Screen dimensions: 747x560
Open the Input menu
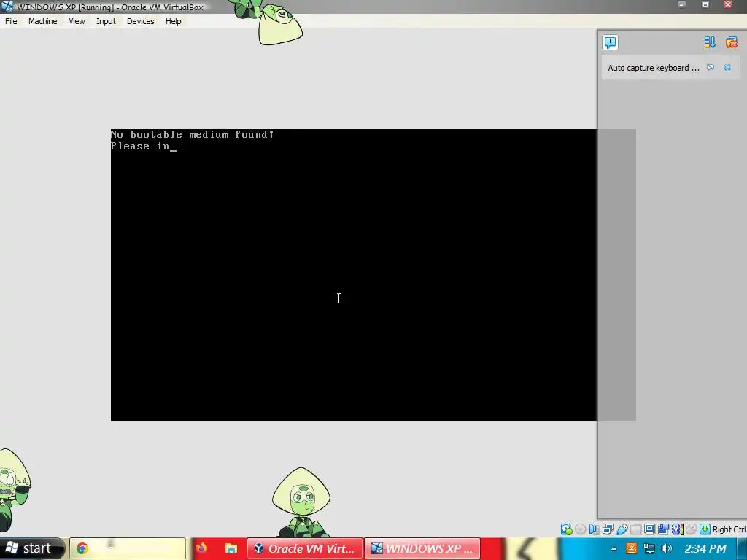[x=106, y=21]
